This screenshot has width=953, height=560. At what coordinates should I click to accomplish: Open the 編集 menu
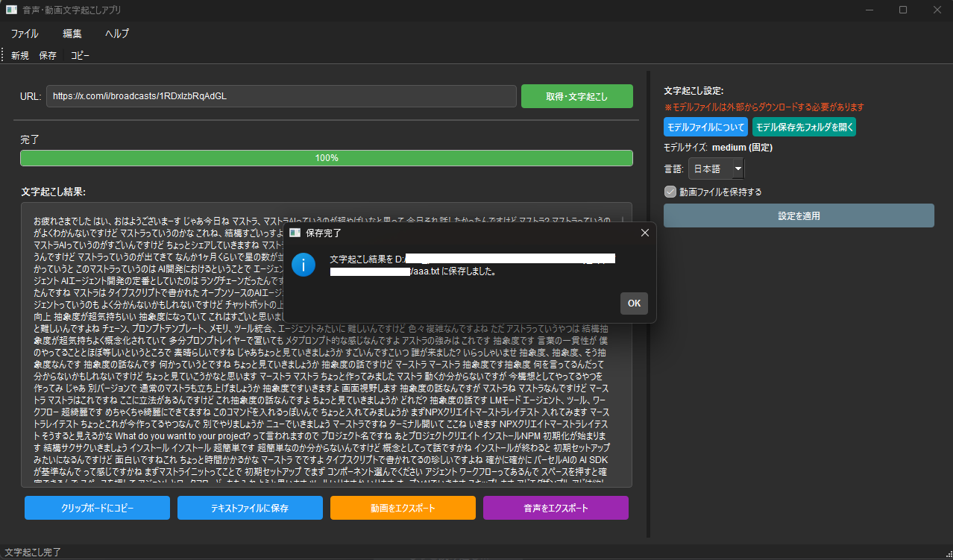click(72, 34)
